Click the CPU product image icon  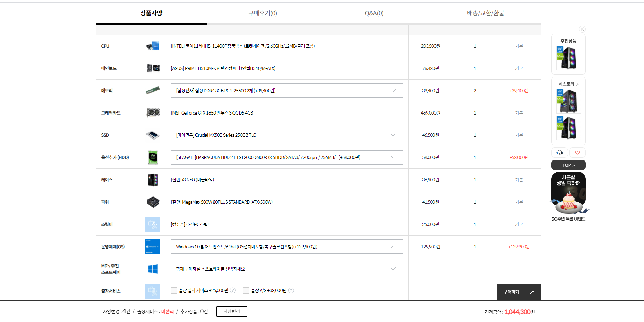[153, 46]
